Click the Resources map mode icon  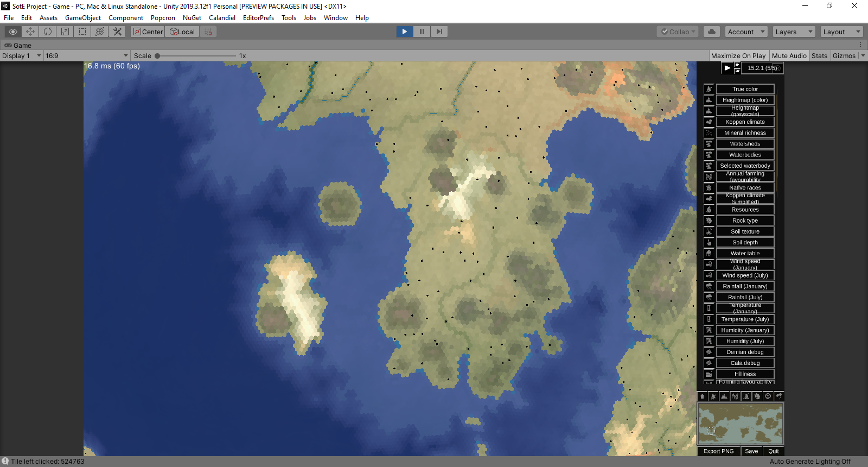tap(709, 210)
